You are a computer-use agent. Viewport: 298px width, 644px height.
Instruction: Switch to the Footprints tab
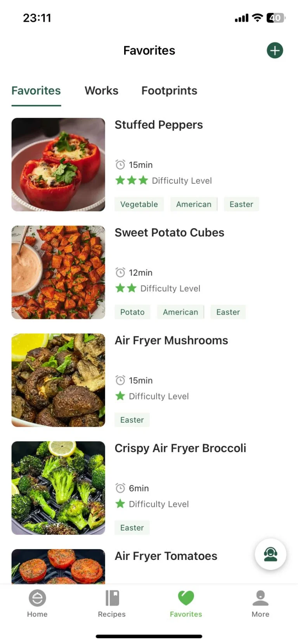169,91
